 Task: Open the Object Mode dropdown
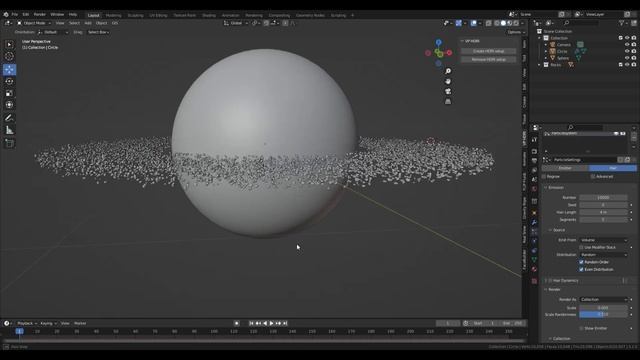(34, 23)
